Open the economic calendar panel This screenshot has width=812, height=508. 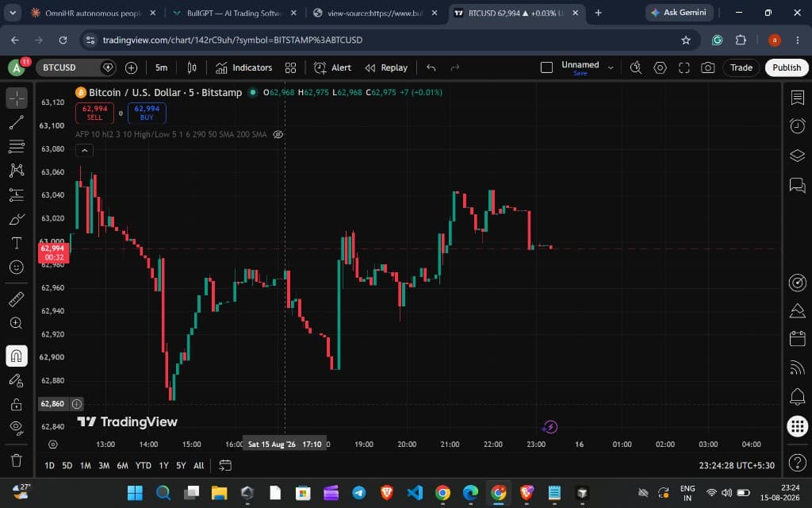click(x=798, y=339)
